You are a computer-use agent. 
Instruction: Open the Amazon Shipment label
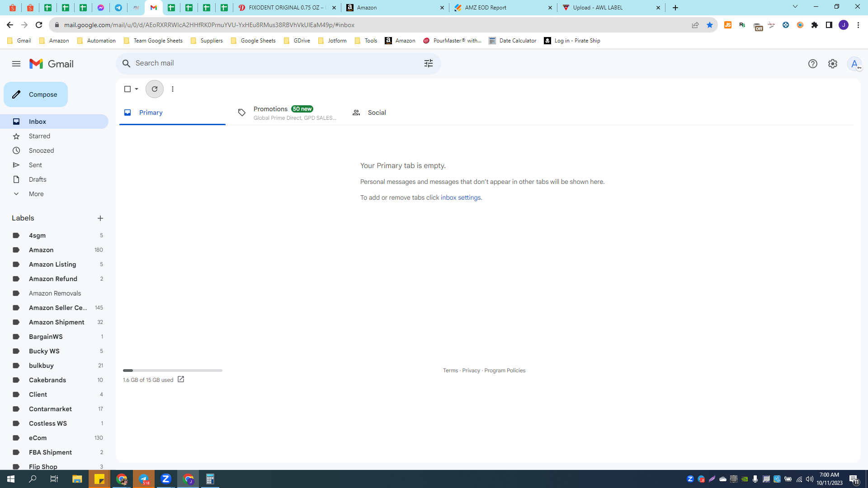(x=54, y=322)
